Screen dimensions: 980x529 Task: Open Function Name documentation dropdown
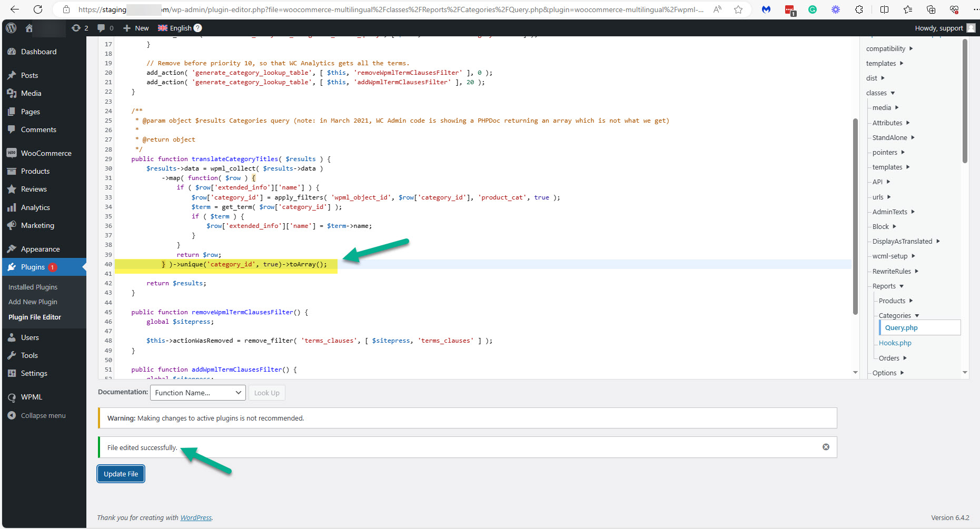click(x=199, y=393)
